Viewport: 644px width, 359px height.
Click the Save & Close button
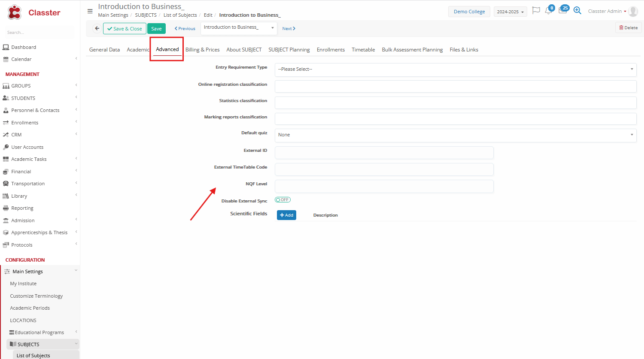click(125, 29)
